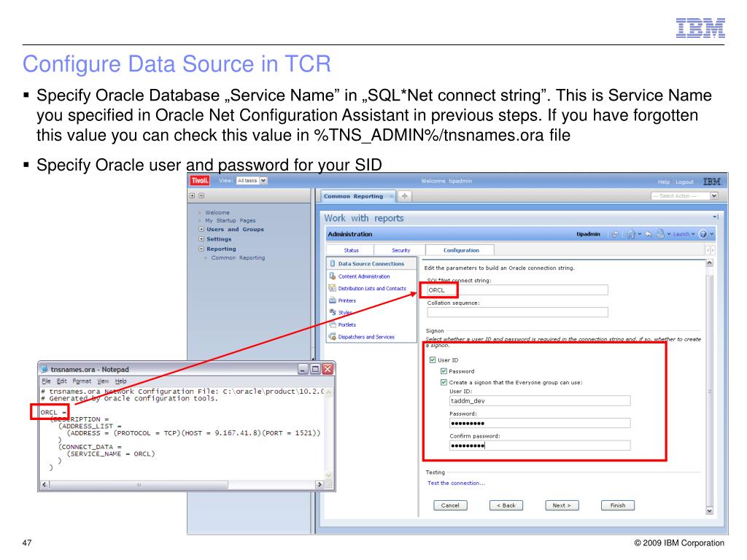Expand the Users and Groups tree node
This screenshot has height=560, width=747.
201,229
